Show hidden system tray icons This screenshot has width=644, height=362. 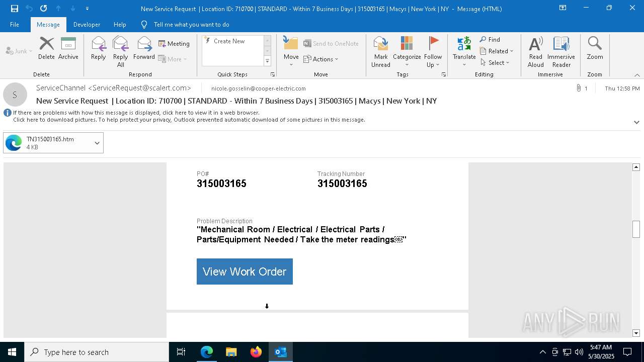pyautogui.click(x=542, y=352)
